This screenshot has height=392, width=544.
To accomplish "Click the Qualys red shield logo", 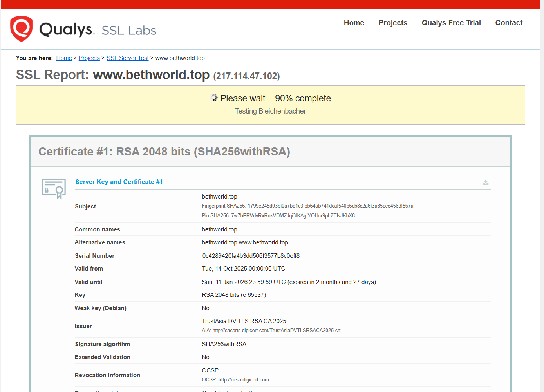I will pyautogui.click(x=21, y=29).
